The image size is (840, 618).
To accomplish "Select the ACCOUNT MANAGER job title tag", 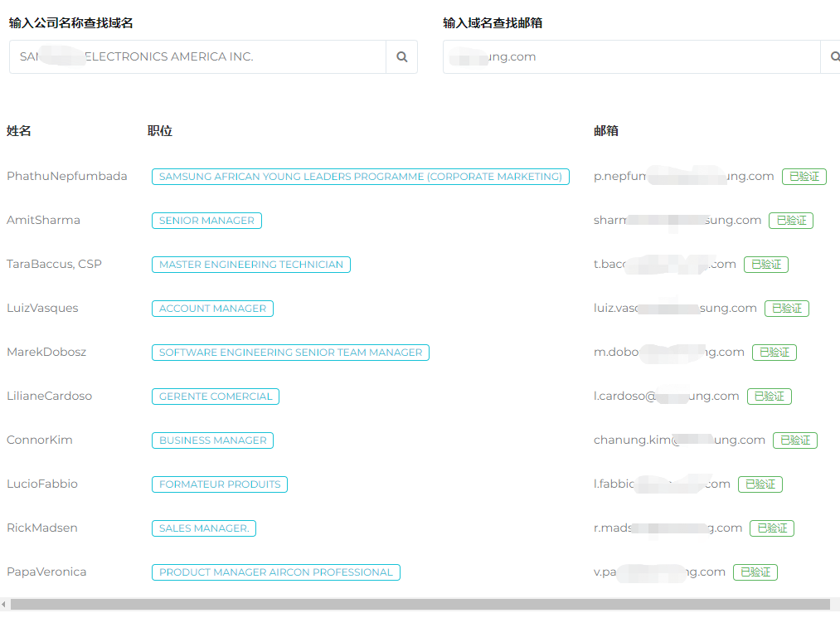I will click(x=212, y=309).
